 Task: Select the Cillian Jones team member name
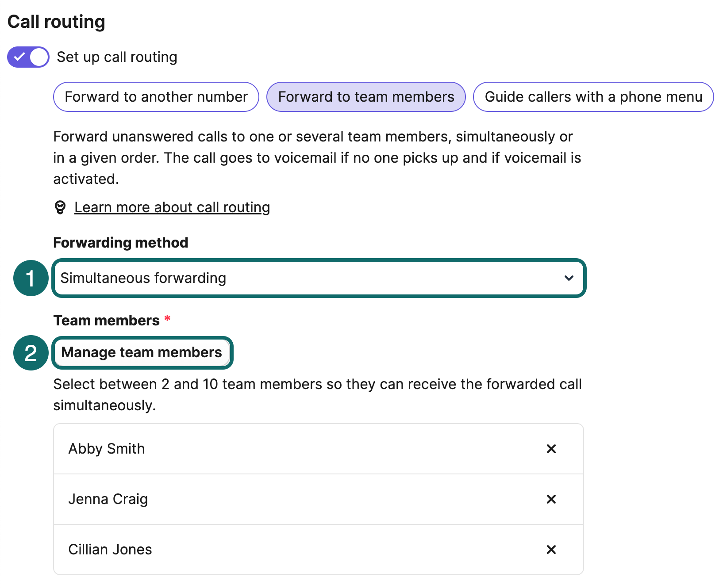click(110, 550)
